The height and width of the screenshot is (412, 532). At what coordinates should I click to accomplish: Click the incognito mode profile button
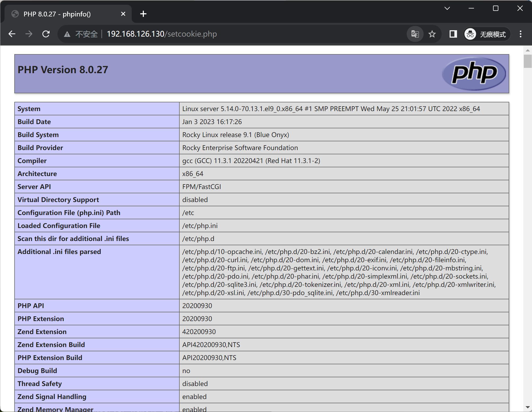coord(487,34)
